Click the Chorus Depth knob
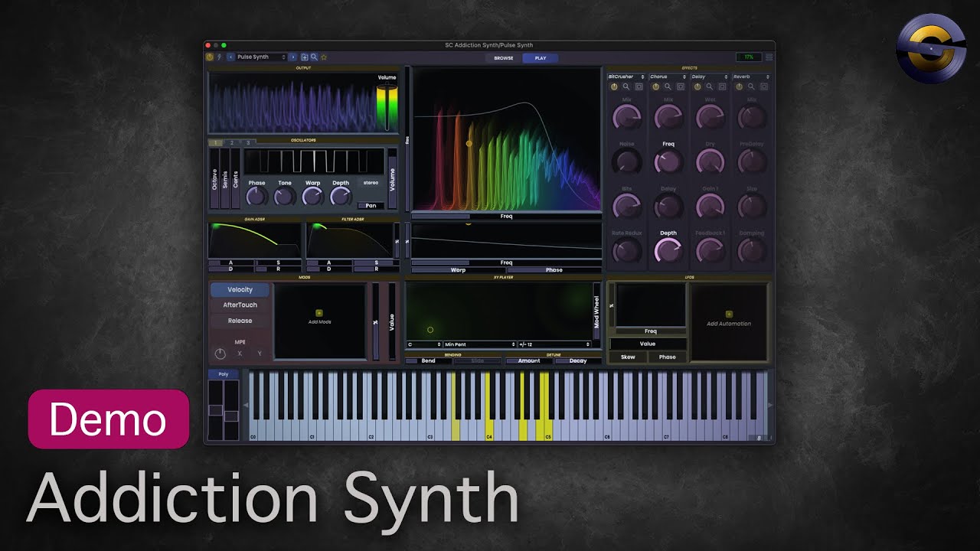The width and height of the screenshot is (980, 551). (668, 249)
